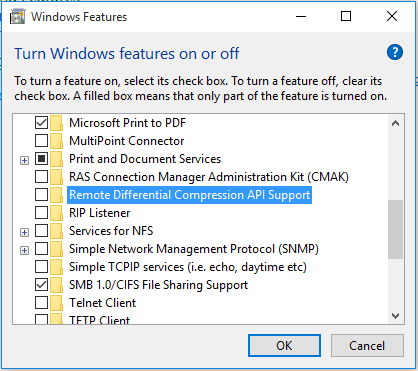418x371 pixels.
Task: Uncheck Microsoft Print to PDF checkbox
Action: (x=41, y=123)
